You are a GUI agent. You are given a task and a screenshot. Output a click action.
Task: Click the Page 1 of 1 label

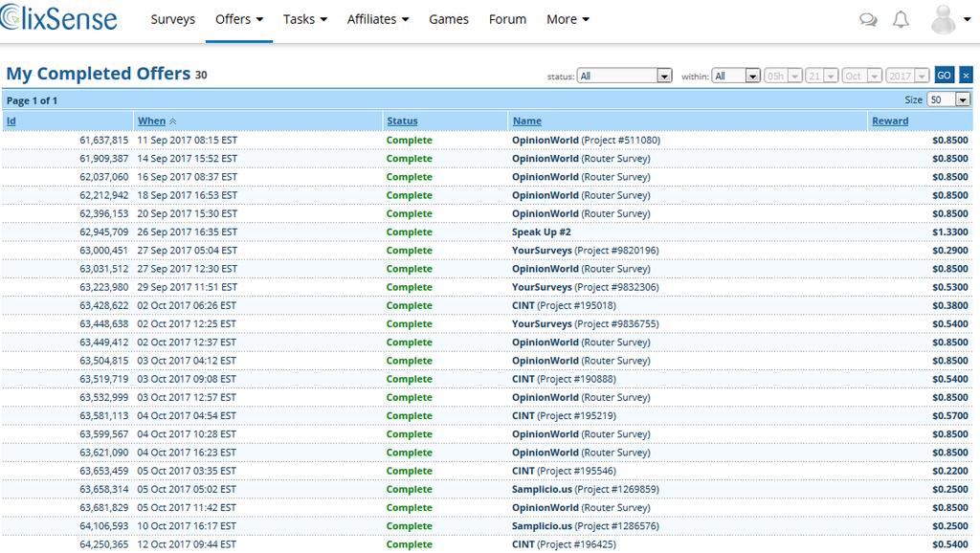[32, 100]
